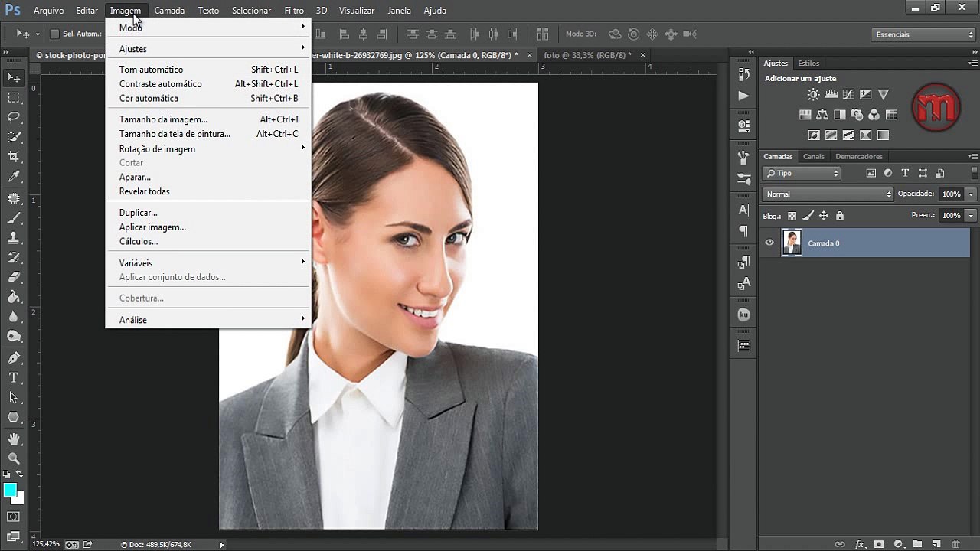980x551 pixels.
Task: Select the Rectangular Marquee tool
Action: pos(14,97)
